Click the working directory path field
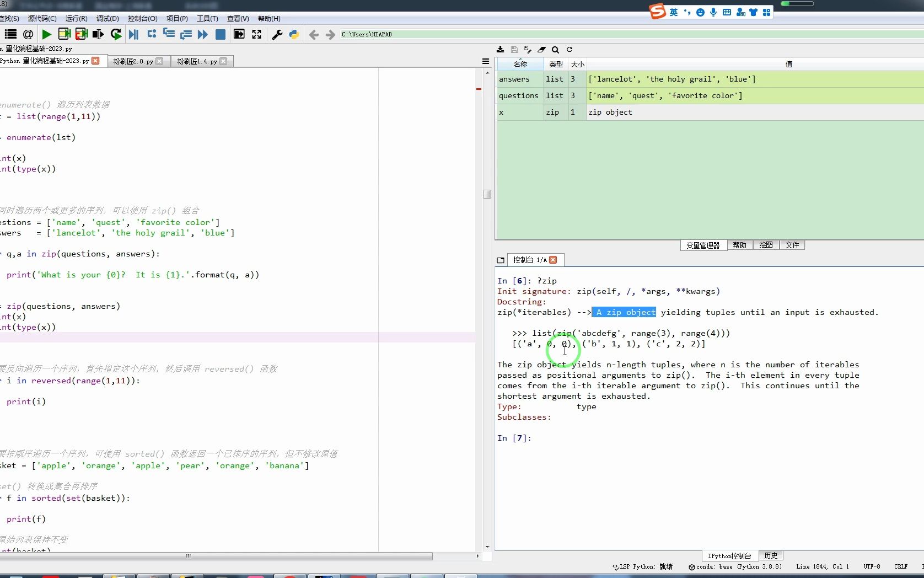Screen dimensions: 924x578 631,34
